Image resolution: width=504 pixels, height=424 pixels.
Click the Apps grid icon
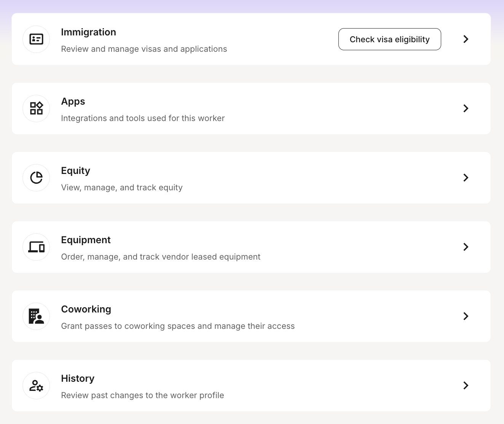tap(37, 108)
